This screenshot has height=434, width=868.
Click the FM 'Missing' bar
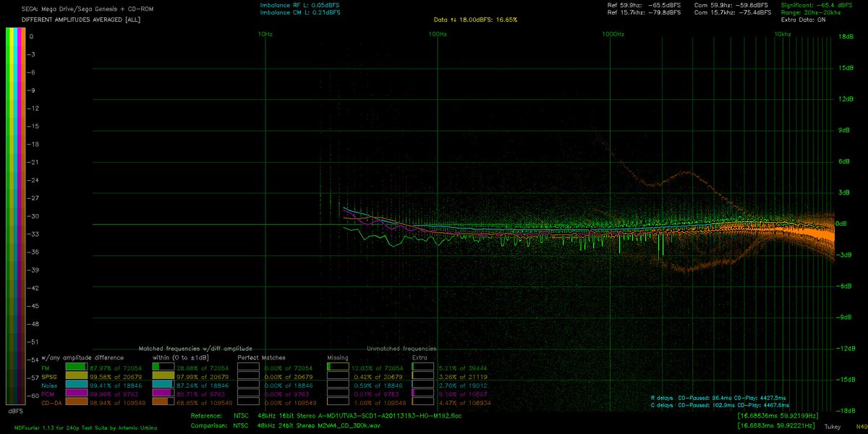(x=338, y=367)
